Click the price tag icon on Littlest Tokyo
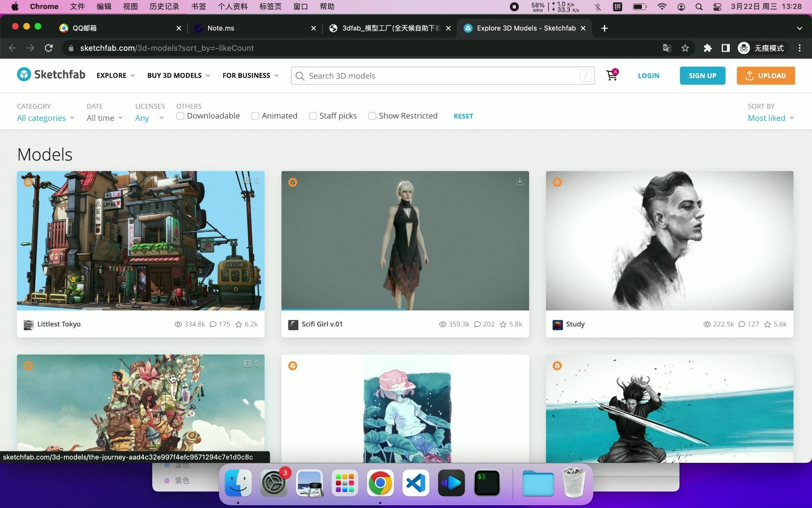 [x=256, y=180]
